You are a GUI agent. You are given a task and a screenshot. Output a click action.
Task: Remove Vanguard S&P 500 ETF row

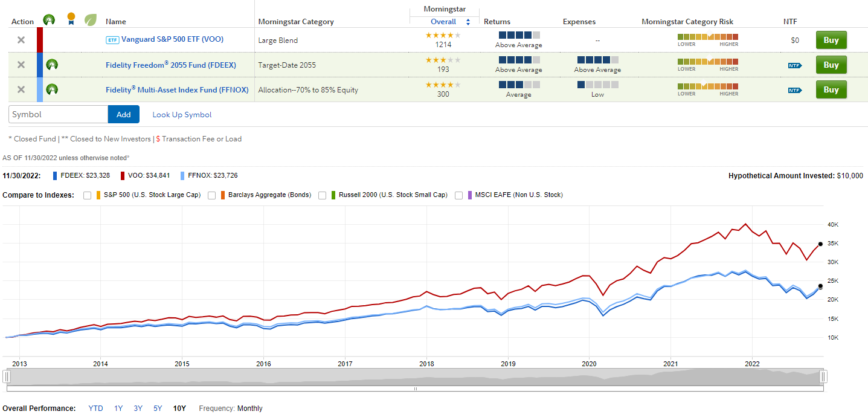pyautogui.click(x=21, y=40)
